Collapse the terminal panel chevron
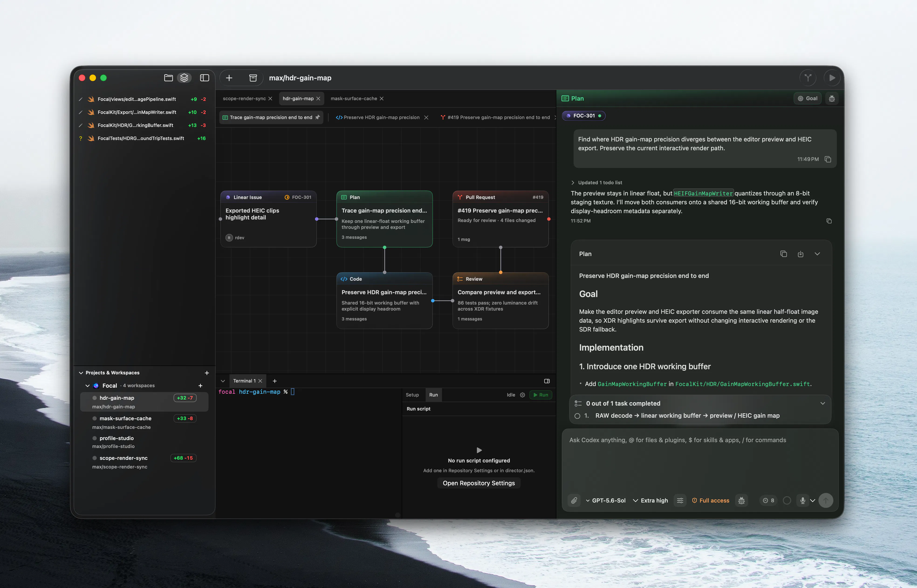 coord(223,381)
